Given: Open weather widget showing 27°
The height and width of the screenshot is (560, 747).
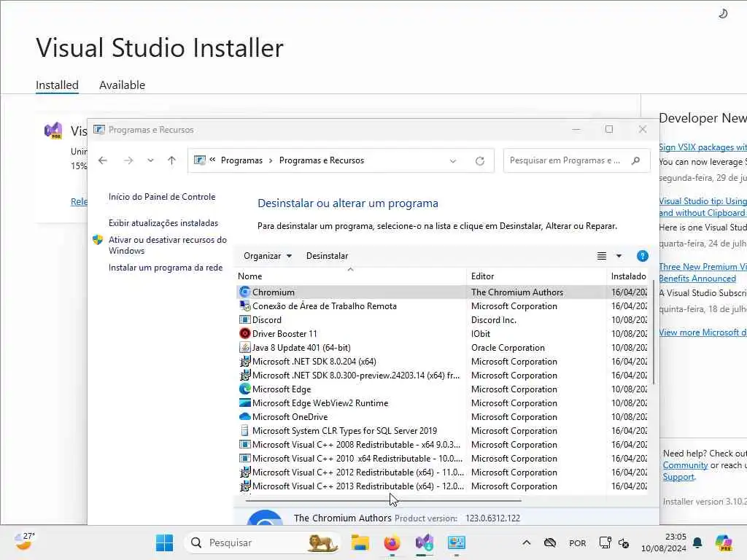Looking at the screenshot, I should click(x=24, y=542).
